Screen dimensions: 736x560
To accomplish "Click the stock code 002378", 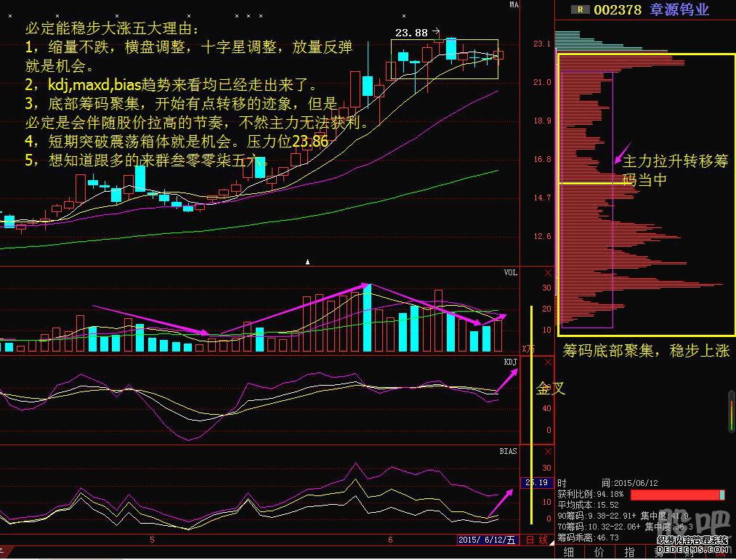I will pos(618,10).
